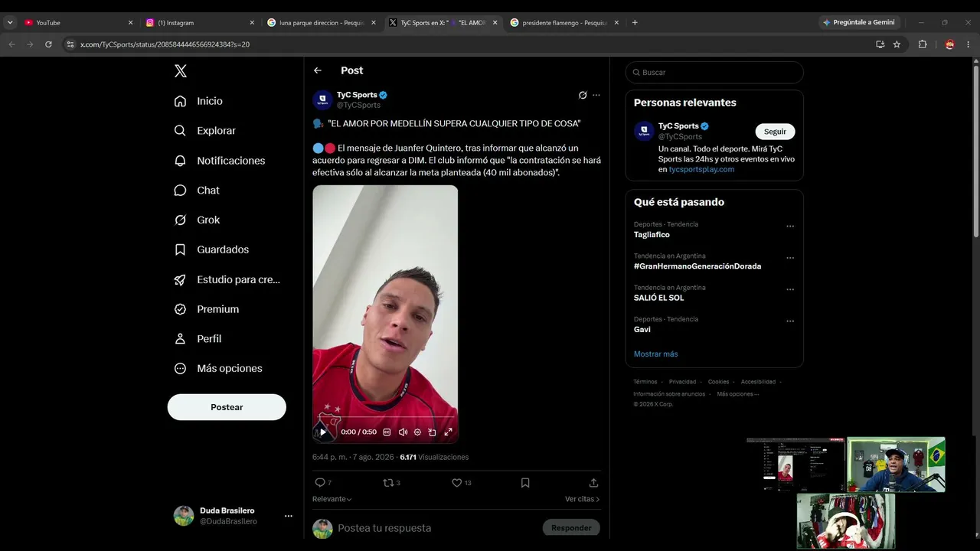Click the X logo in the sidebar

pos(181,71)
